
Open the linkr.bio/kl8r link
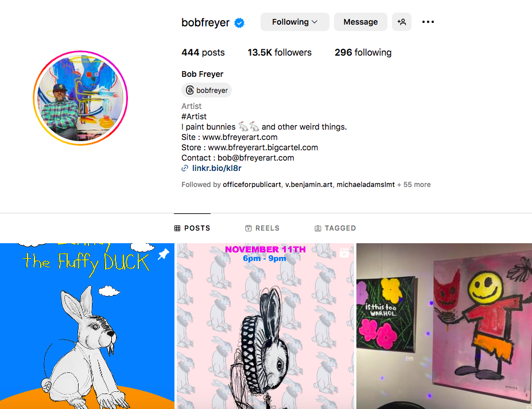click(x=217, y=168)
